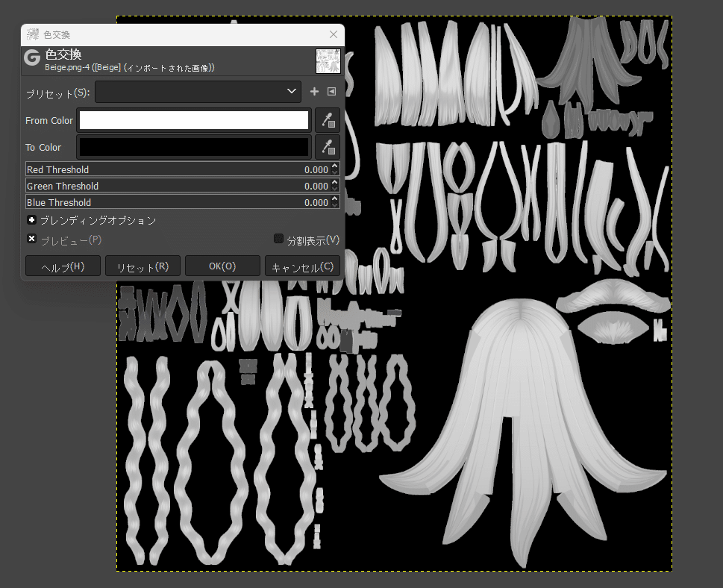Image resolution: width=723 pixels, height=588 pixels.
Task: Adjust the Blue Threshold slider
Action: click(x=178, y=202)
